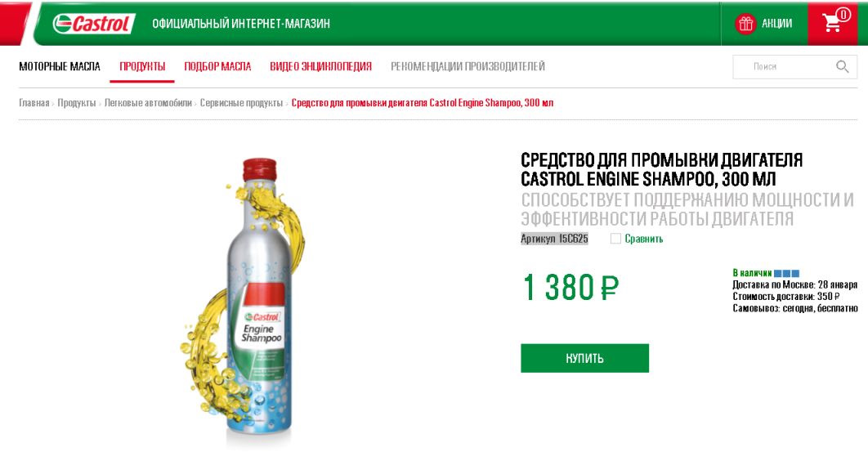Click the blue stock availability indicator squares
Viewport: 868px width, 470px height.
[x=786, y=273]
